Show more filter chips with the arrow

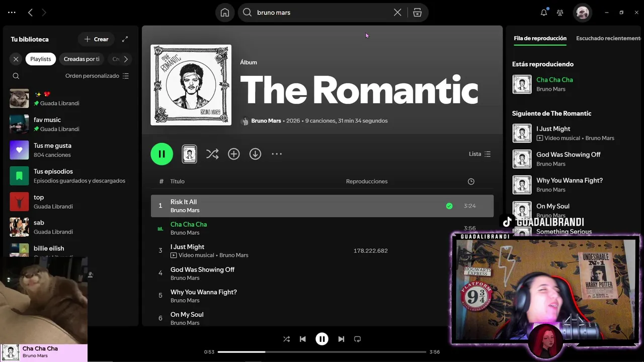(x=126, y=59)
